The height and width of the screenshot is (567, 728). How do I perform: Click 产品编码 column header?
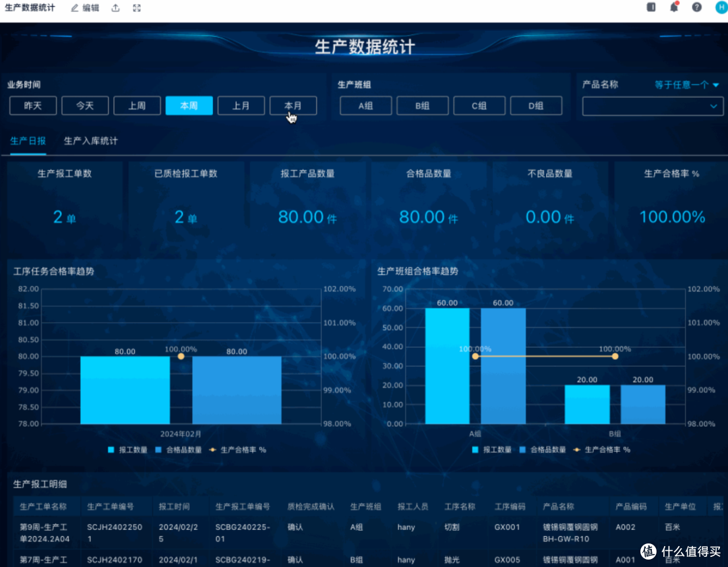(631, 506)
